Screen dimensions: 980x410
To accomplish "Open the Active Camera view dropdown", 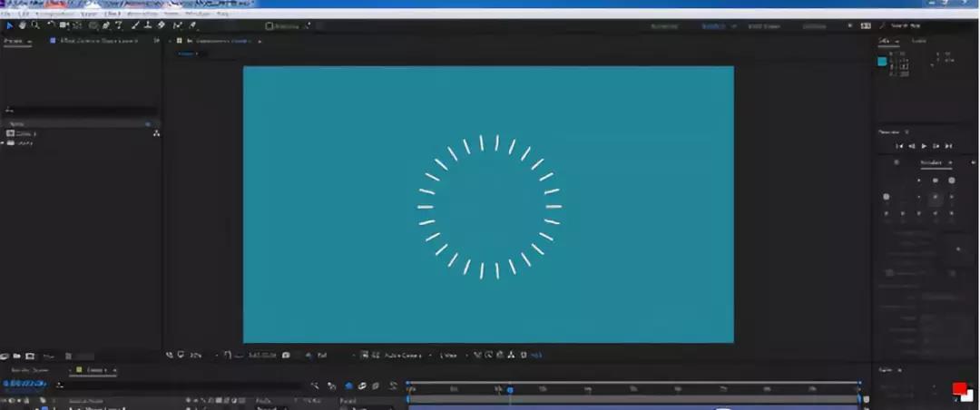I will coord(406,355).
